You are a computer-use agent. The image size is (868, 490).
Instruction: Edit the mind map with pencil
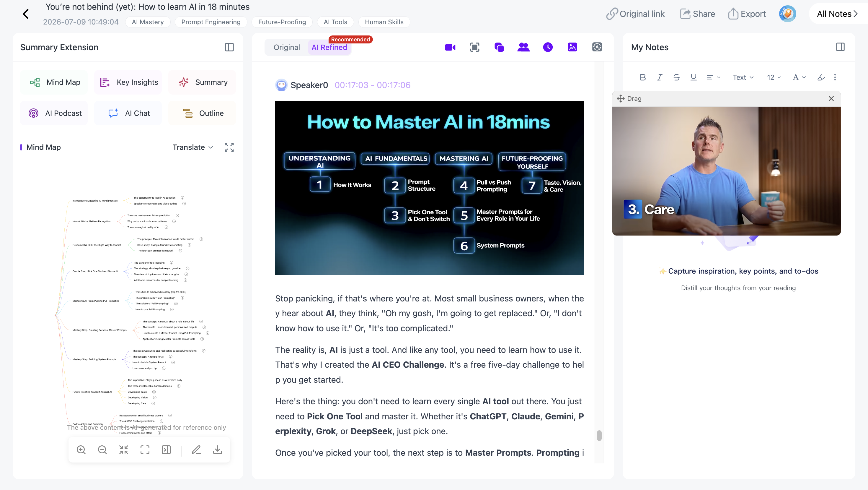coord(196,450)
